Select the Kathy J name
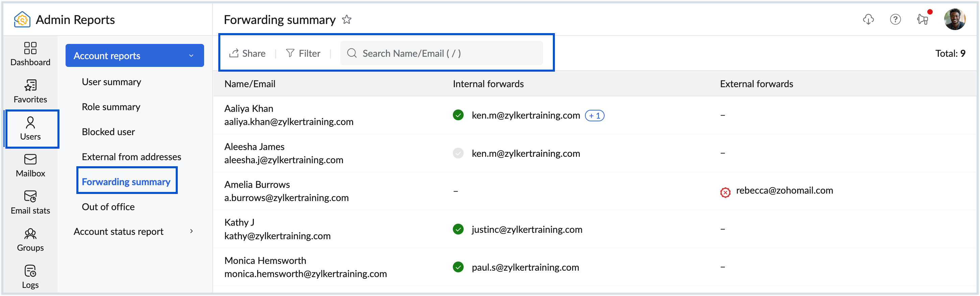 (239, 223)
